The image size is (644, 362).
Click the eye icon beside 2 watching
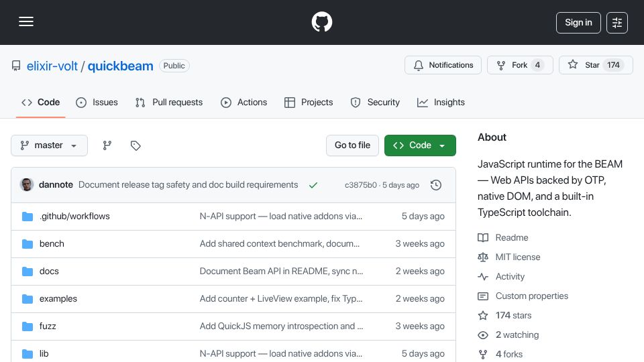pyautogui.click(x=483, y=335)
